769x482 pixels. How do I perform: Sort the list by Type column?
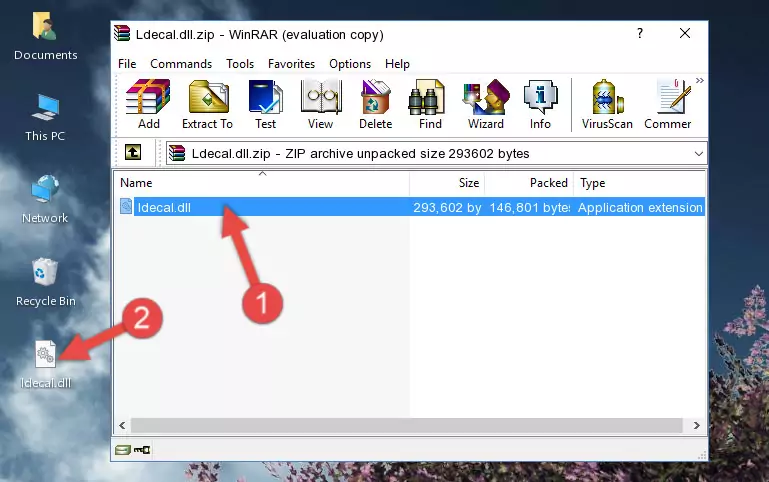pyautogui.click(x=640, y=183)
